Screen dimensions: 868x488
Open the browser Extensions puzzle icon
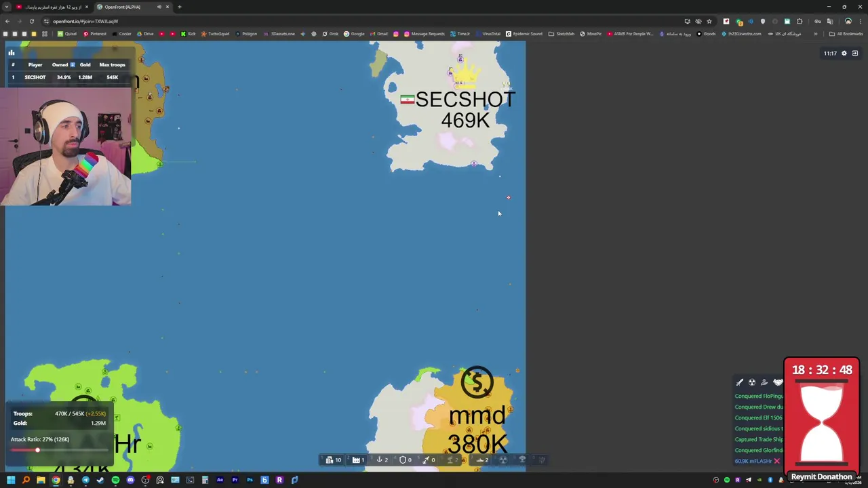coord(800,21)
